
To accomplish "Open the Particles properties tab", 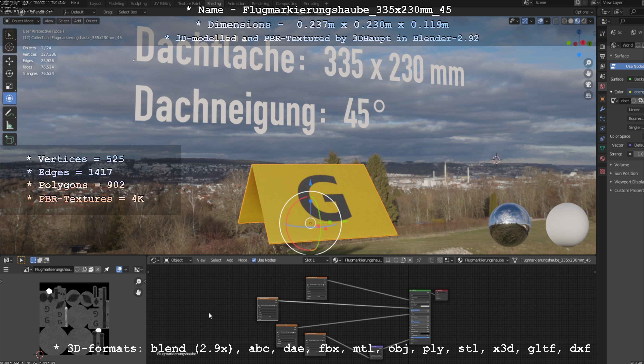I will pos(602,119).
